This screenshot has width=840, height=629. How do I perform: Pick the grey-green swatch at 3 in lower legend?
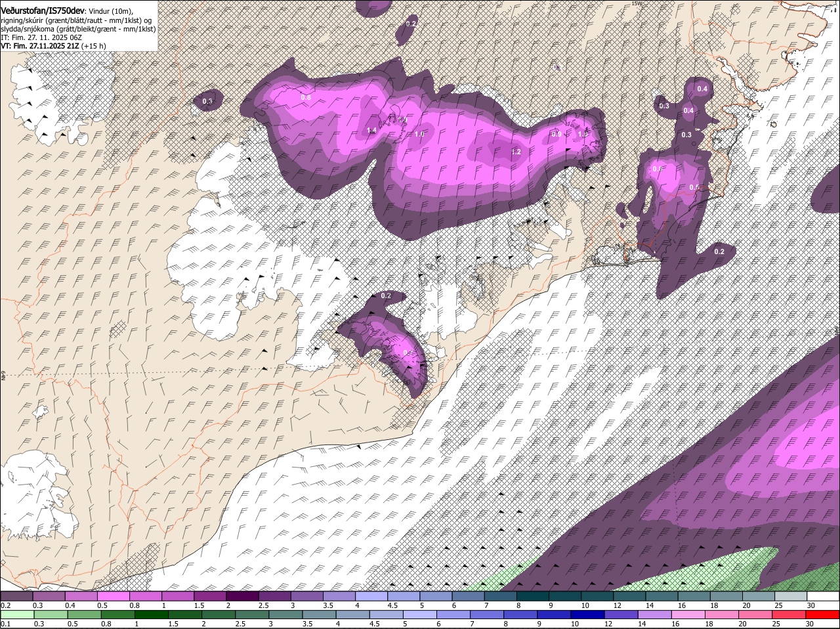[x=285, y=615]
